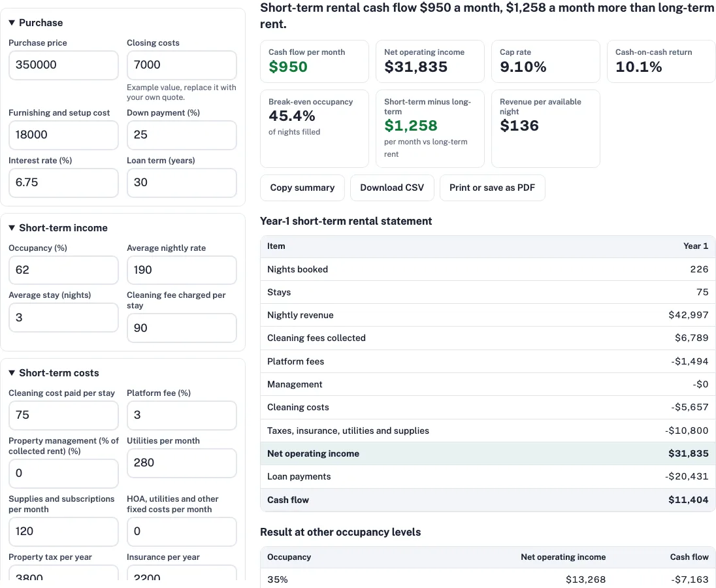
Task: Edit the Cleaning cost paid per stay field
Action: coord(63,415)
